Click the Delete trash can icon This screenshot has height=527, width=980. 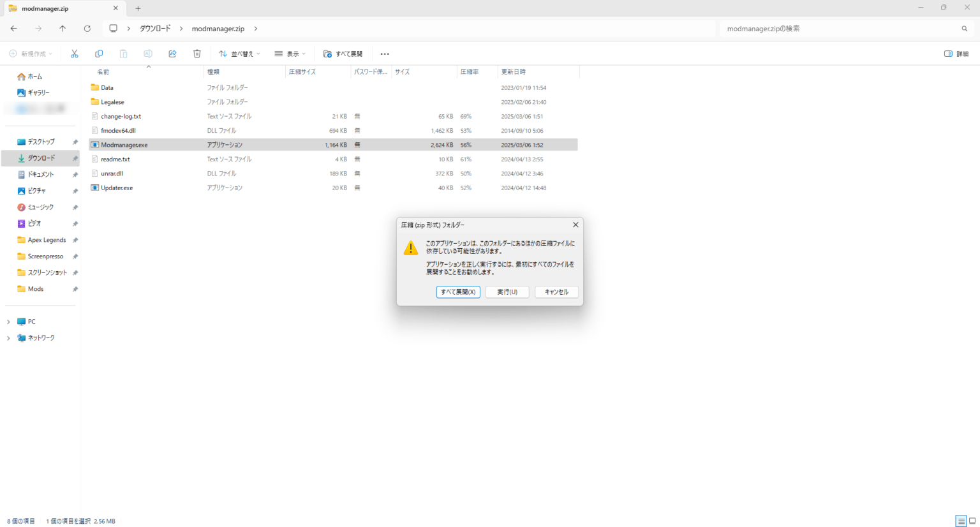(x=197, y=54)
